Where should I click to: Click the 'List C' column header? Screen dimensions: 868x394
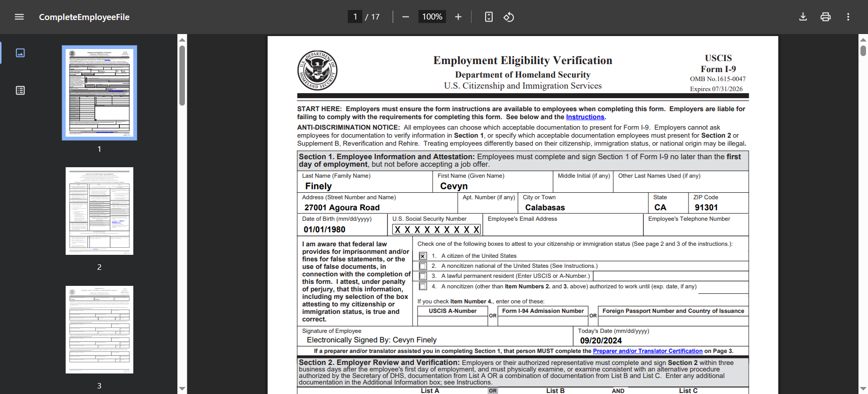click(x=688, y=390)
